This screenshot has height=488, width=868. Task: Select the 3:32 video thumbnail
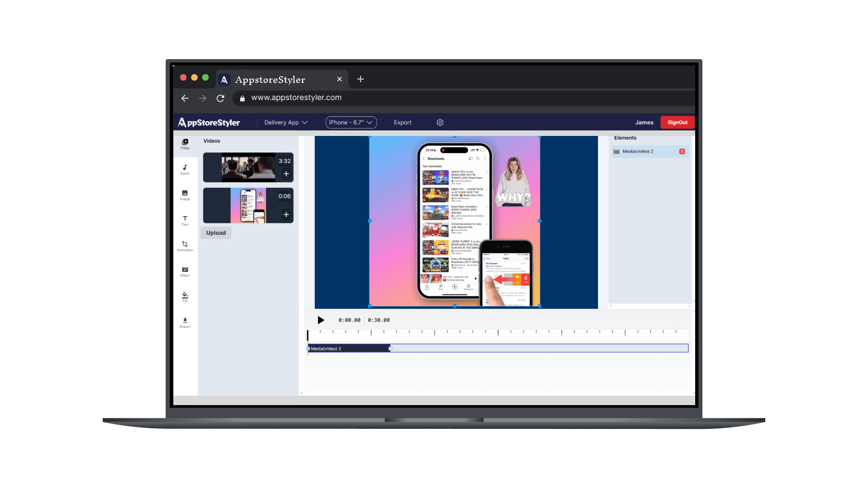[x=248, y=167]
